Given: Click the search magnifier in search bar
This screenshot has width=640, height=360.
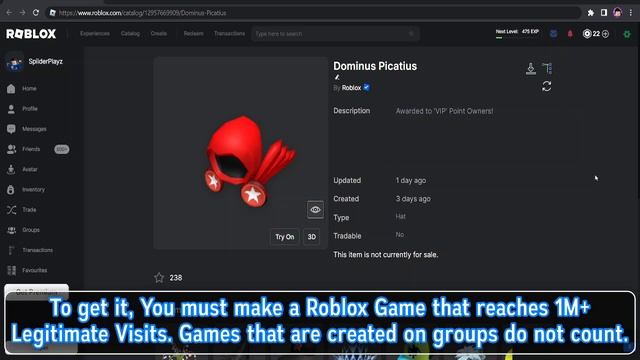Looking at the screenshot, I should [411, 34].
